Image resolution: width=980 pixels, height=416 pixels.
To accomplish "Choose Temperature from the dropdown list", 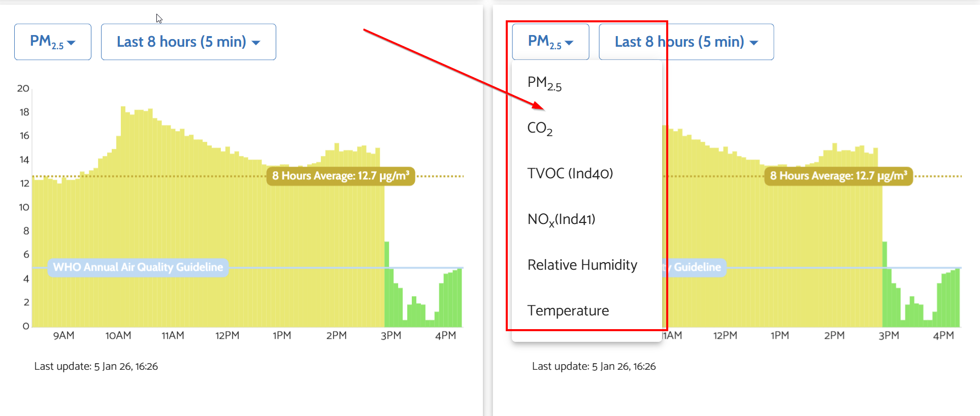I will point(568,311).
